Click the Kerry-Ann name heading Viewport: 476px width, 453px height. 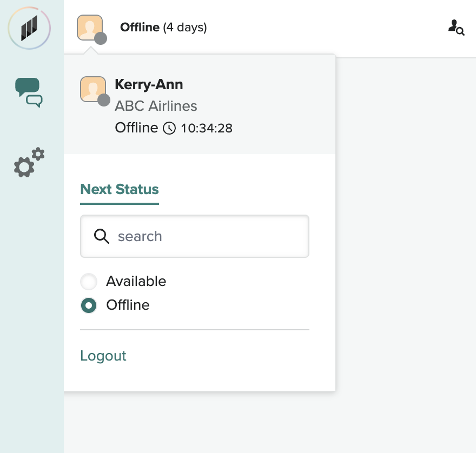pyautogui.click(x=149, y=84)
